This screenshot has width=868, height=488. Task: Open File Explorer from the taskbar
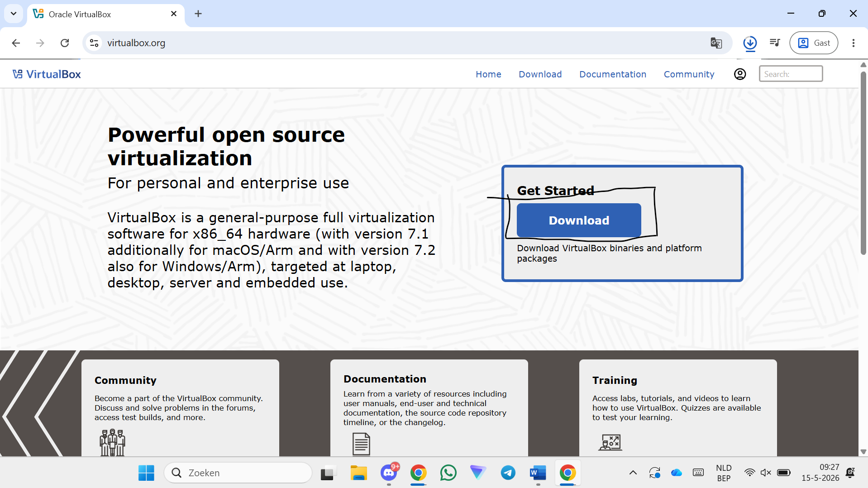359,473
